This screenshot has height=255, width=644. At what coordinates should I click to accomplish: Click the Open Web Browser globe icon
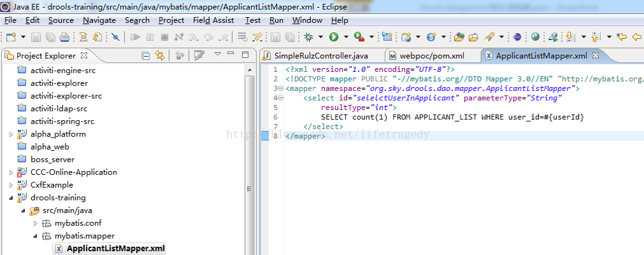(x=535, y=37)
